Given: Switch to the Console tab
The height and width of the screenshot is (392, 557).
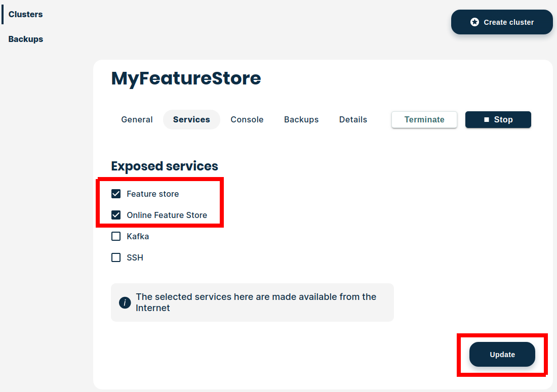Looking at the screenshot, I should click(247, 120).
